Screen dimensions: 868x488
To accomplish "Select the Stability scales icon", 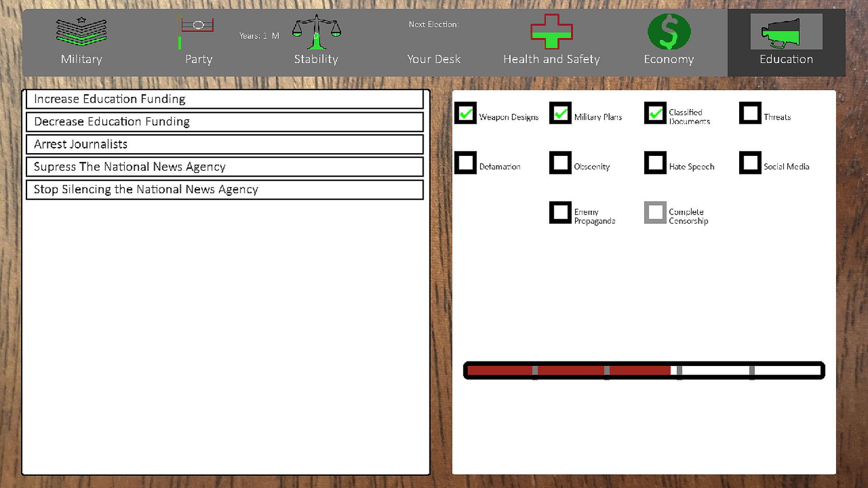I will (x=316, y=32).
